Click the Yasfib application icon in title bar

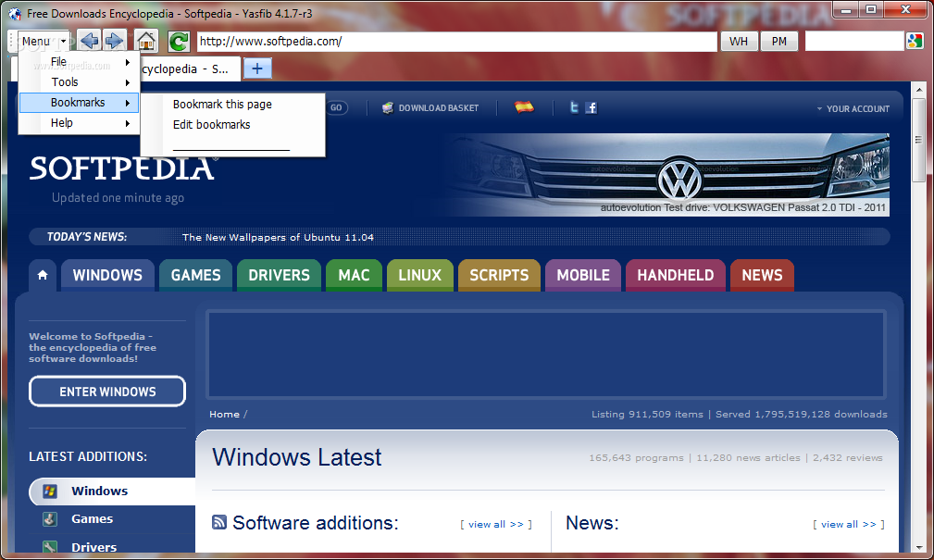click(15, 14)
